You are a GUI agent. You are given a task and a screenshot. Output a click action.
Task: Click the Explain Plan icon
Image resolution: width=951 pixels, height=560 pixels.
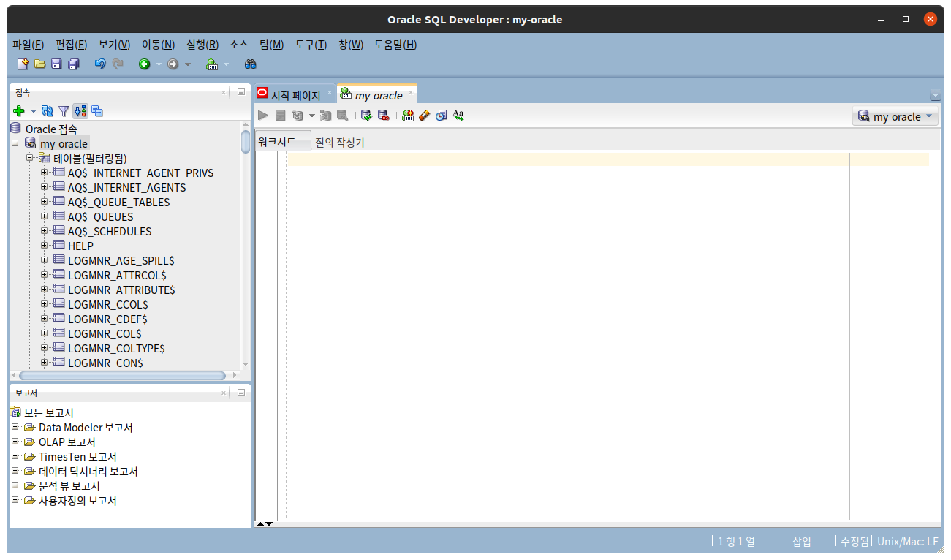(297, 116)
